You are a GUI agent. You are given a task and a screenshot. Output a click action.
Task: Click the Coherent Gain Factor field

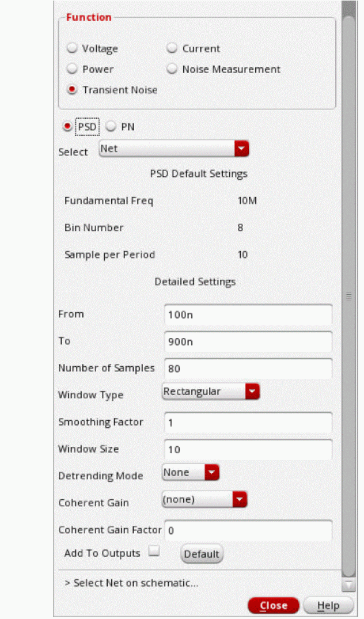(248, 530)
